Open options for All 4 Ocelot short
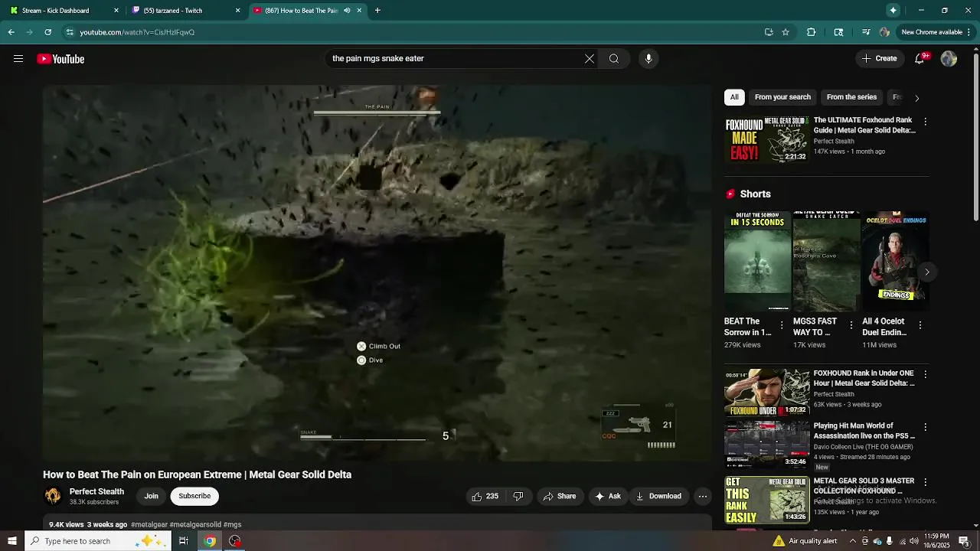 click(920, 325)
